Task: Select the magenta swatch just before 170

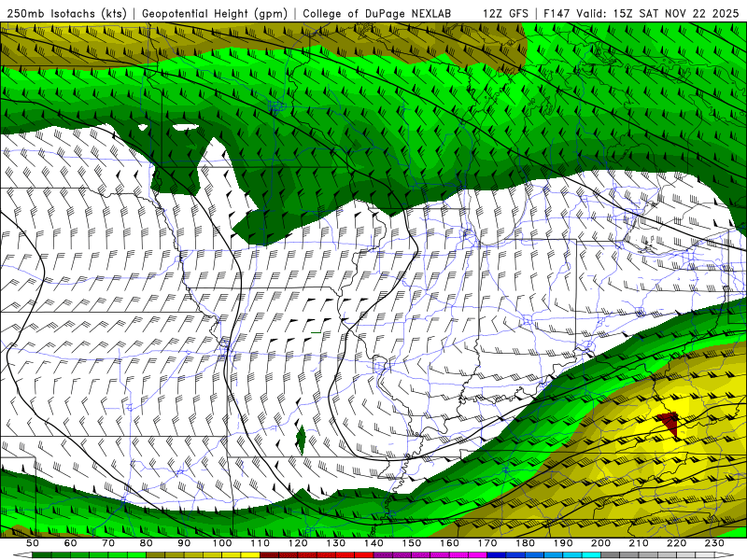Action: [478, 555]
